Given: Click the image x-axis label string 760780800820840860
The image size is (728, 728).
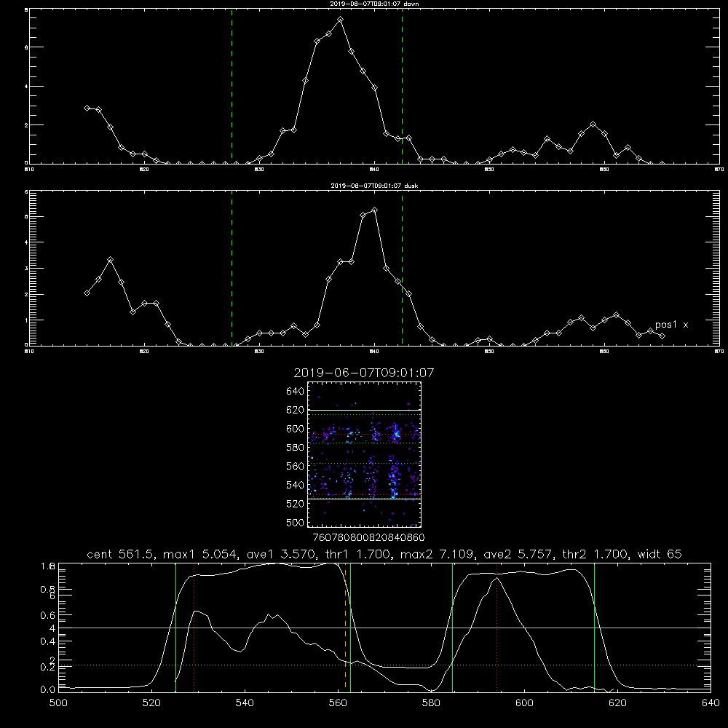Looking at the screenshot, I should pos(369,537).
